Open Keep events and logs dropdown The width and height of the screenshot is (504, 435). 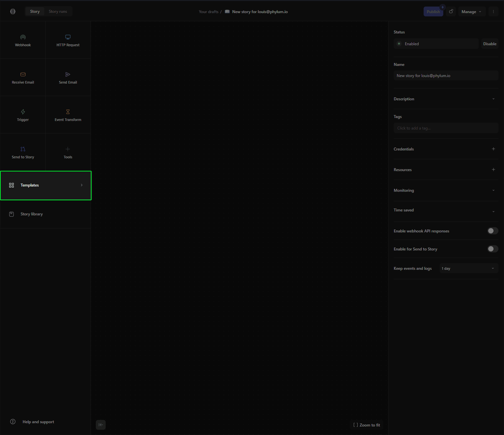tap(469, 268)
